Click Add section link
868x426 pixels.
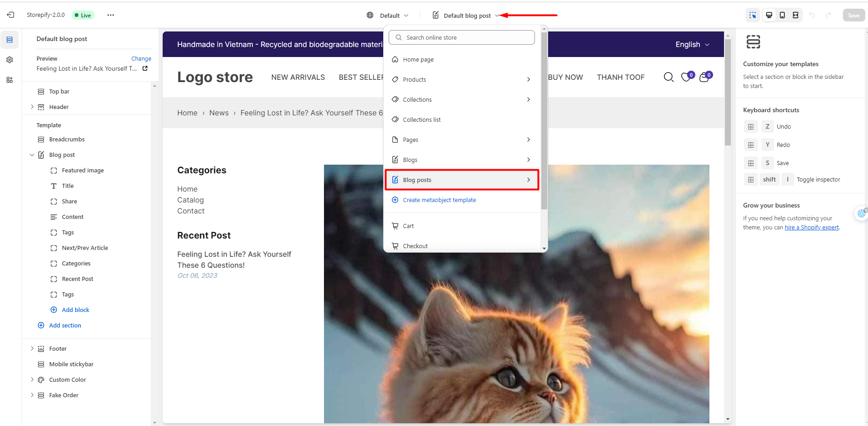click(65, 325)
